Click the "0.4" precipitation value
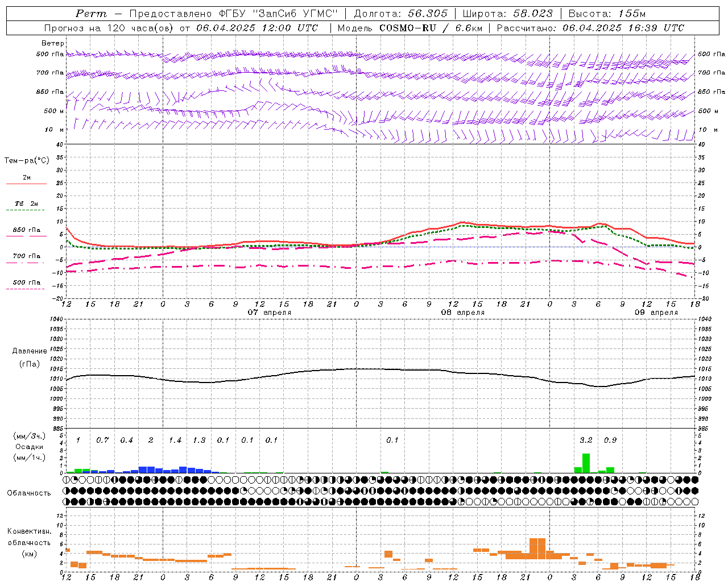Screen dimensions: 728x582 click(x=126, y=440)
